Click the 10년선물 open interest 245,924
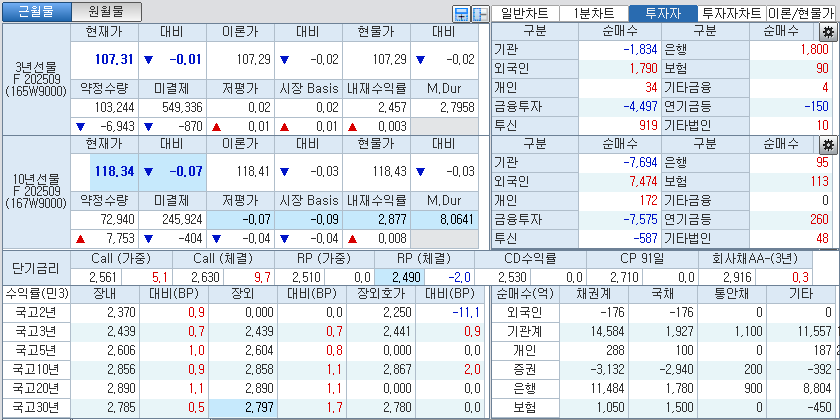Image resolution: width=840 pixels, height=420 pixels. pos(172,219)
